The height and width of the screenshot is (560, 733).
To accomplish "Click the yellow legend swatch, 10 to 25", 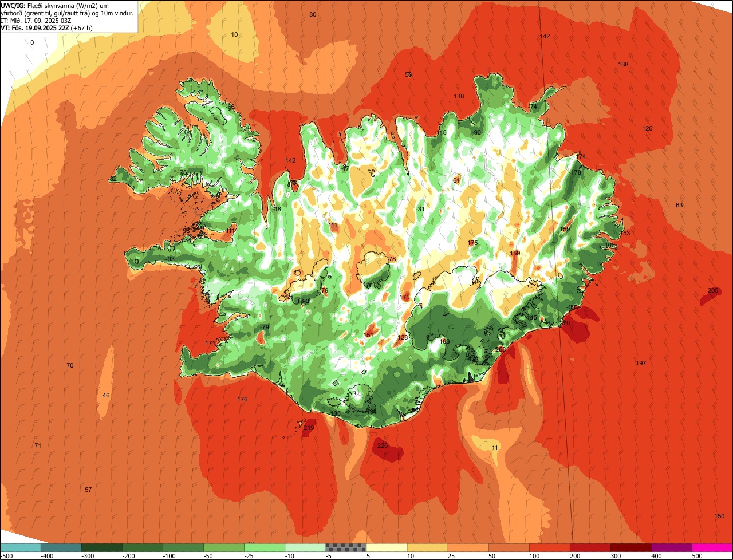I will tap(427, 547).
